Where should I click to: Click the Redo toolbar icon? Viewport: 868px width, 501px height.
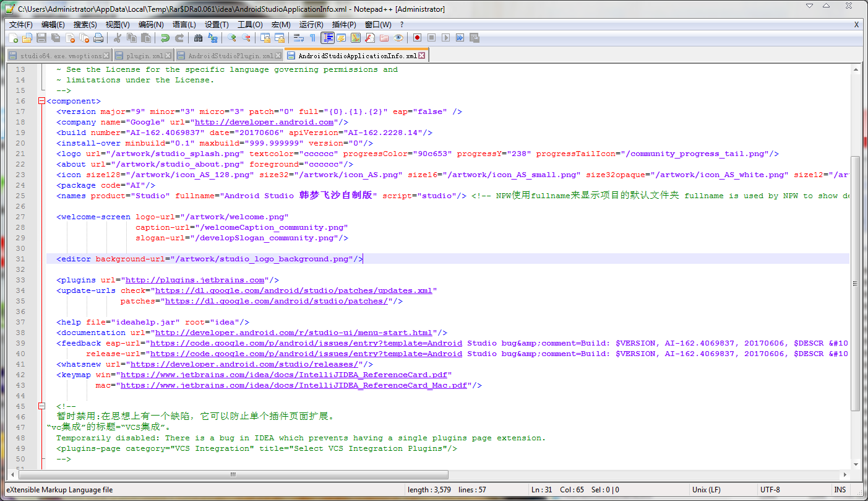[179, 38]
